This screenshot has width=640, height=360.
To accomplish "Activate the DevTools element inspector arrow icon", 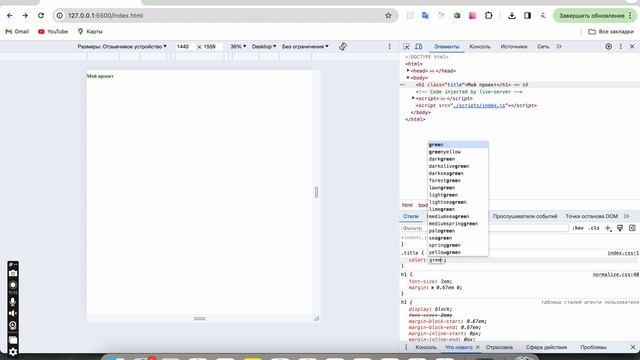I will 406,47.
